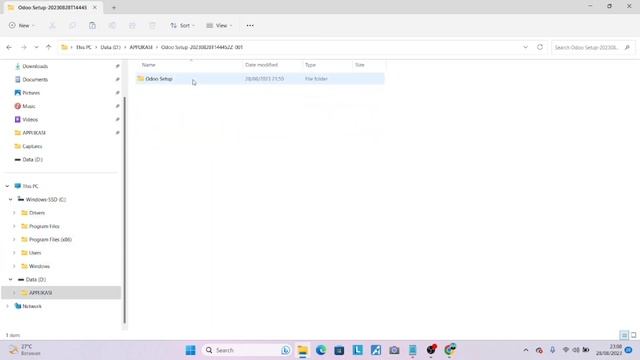Switch to details view layout
Image resolution: width=640 pixels, height=360 pixels.
[x=624, y=335]
